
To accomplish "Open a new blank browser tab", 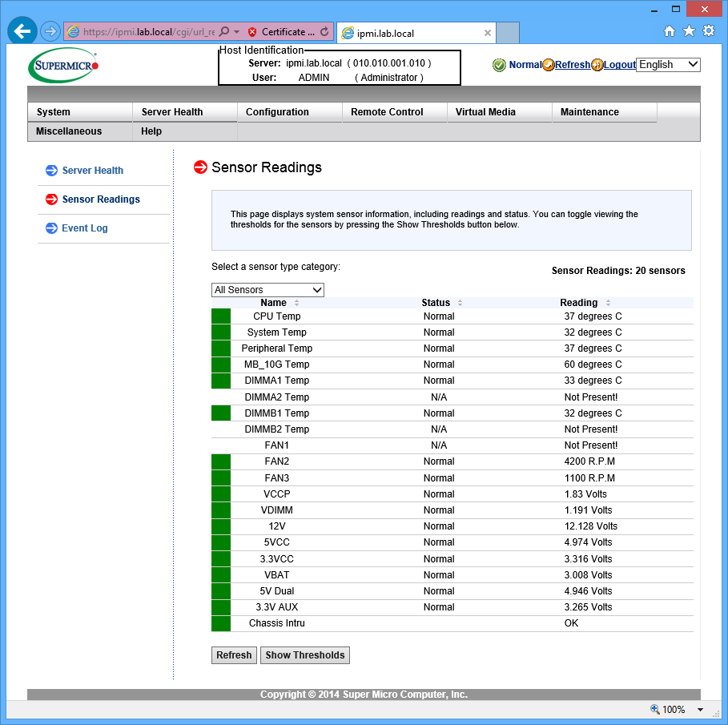I will (x=508, y=33).
